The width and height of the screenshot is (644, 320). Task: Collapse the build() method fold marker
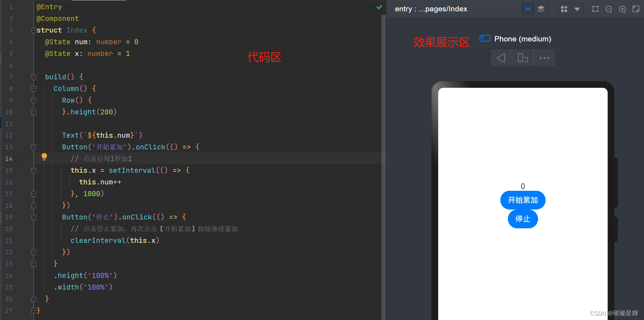click(x=34, y=77)
